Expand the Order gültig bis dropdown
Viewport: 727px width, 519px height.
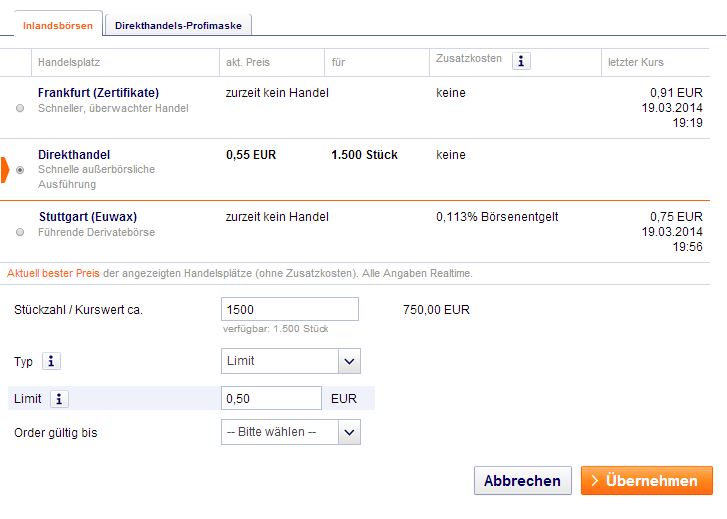290,432
